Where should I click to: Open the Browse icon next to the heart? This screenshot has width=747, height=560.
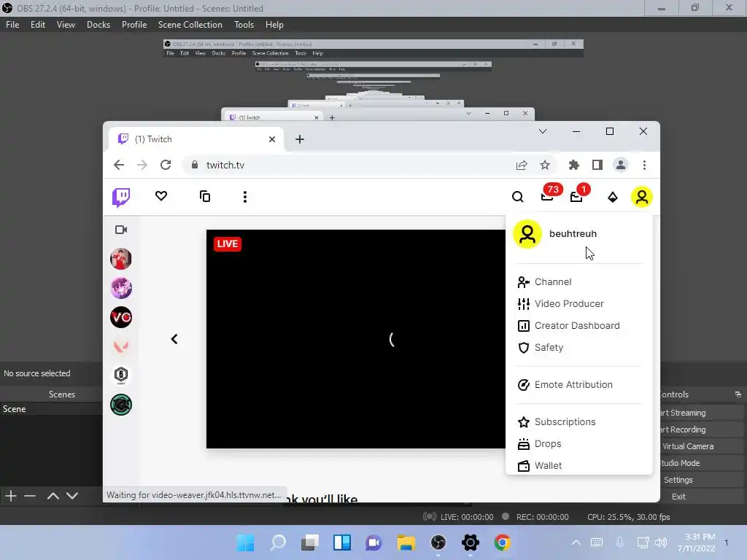point(205,196)
